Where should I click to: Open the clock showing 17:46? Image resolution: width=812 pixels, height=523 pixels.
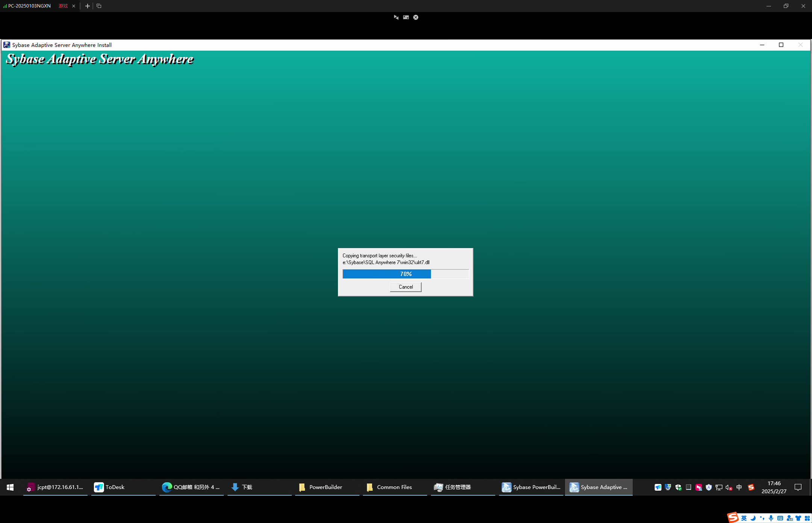[774, 487]
